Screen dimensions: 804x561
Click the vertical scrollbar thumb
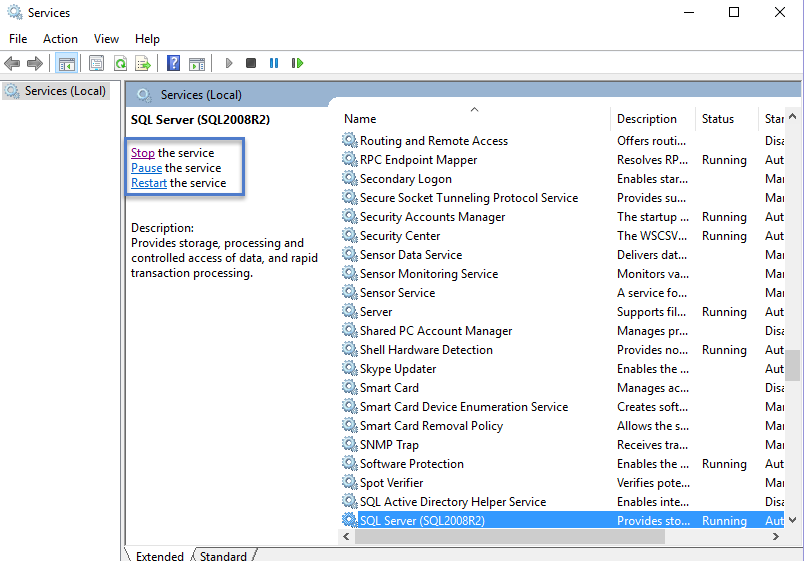(793, 365)
